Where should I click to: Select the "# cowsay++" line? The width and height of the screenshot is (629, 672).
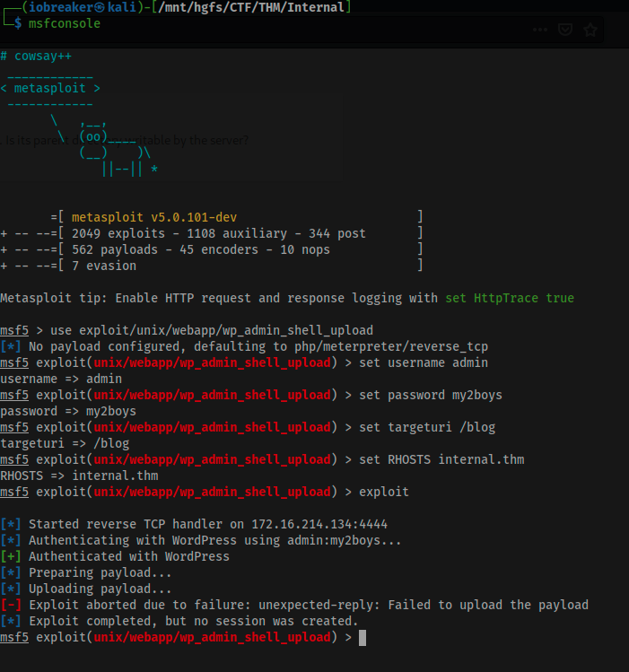point(36,57)
